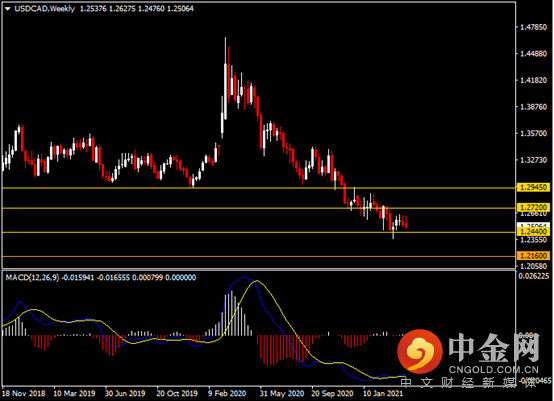Click the OHLC values 1.25376 1.26275 1.24760 1.25064
The height and width of the screenshot is (401, 554).
pos(137,9)
